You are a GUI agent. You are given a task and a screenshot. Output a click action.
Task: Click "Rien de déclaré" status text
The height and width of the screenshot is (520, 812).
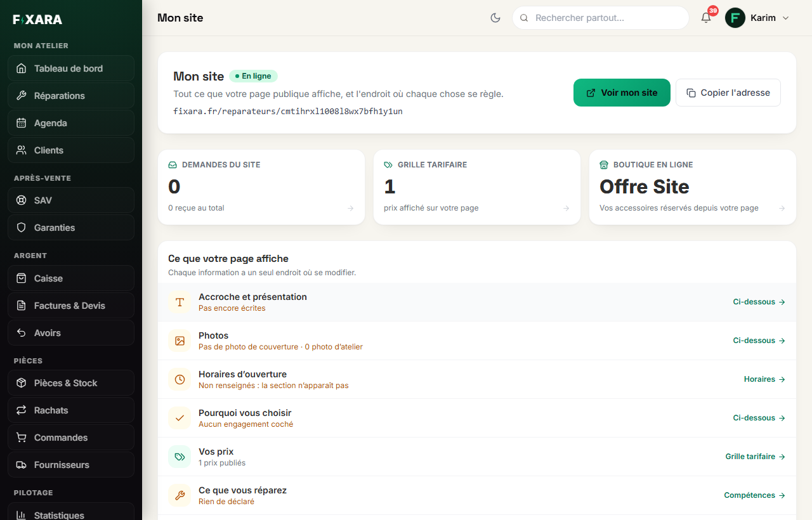[226, 502]
